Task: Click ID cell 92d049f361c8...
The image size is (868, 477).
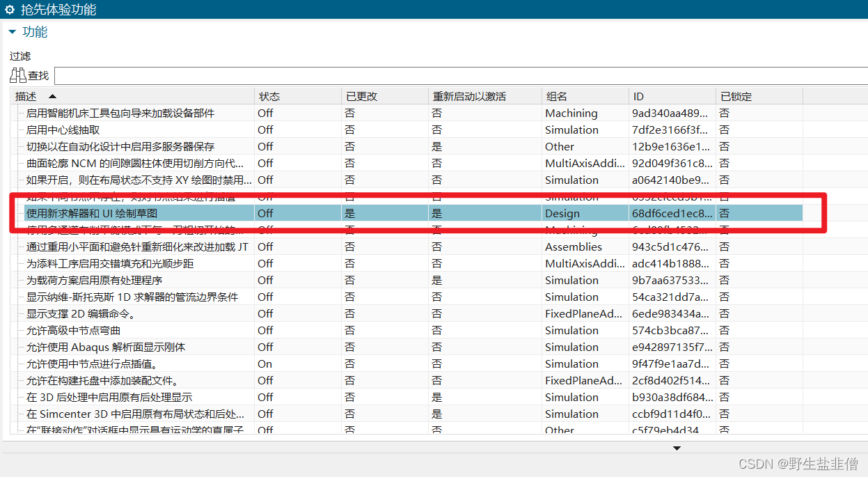Action: (x=672, y=163)
